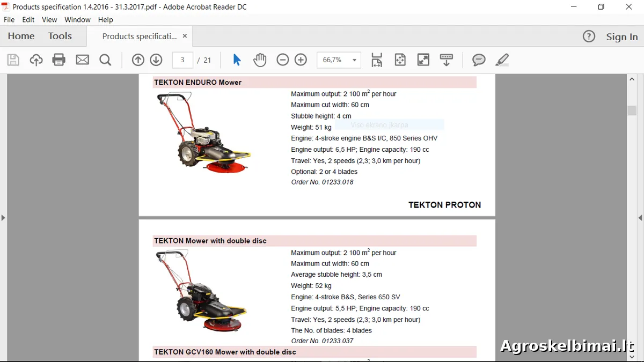Click '850 Series OHV' engine line
Screen dimensions: 644x362
(x=364, y=138)
